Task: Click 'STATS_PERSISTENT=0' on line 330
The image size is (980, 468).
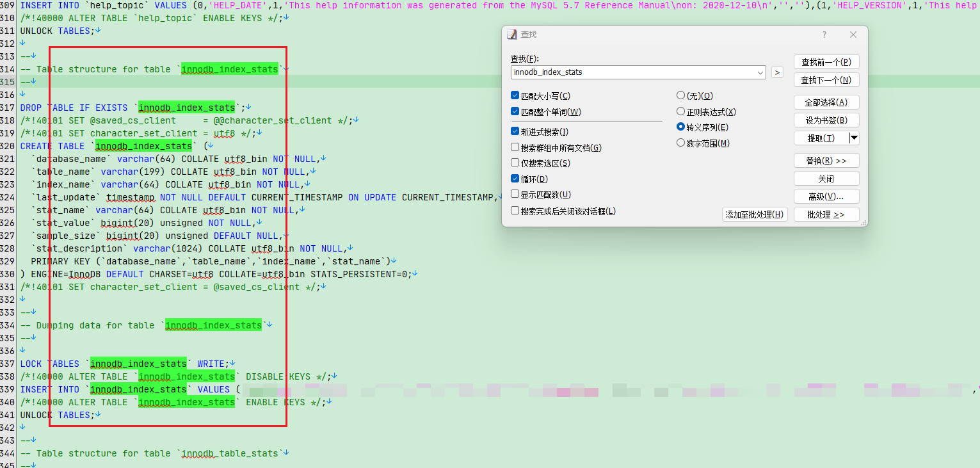Action: click(x=359, y=274)
